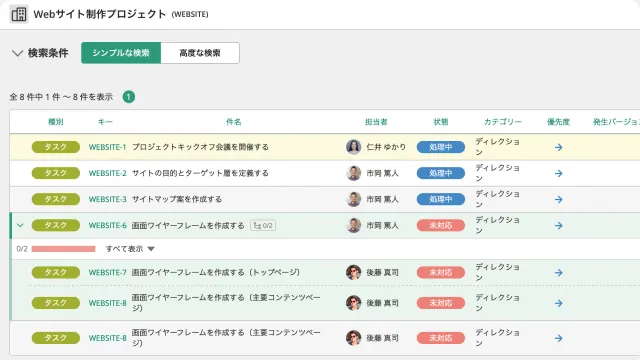Click the タスク badge in WEBSITE-6 row
Viewport: 640px width, 360px height.
[x=56, y=225]
